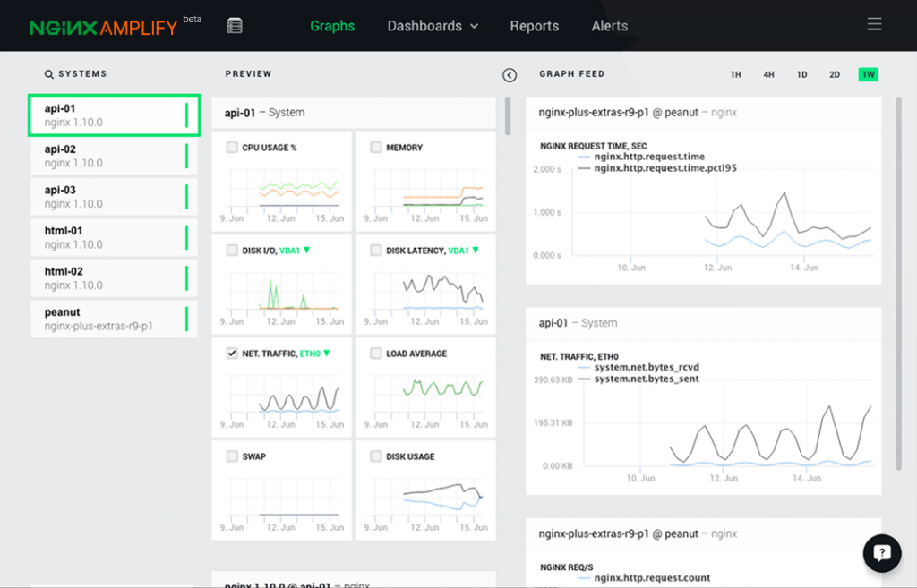Screen dimensions: 917x588
Task: Open the VDA1 device dropdown for Disk Latency
Action: coord(464,251)
